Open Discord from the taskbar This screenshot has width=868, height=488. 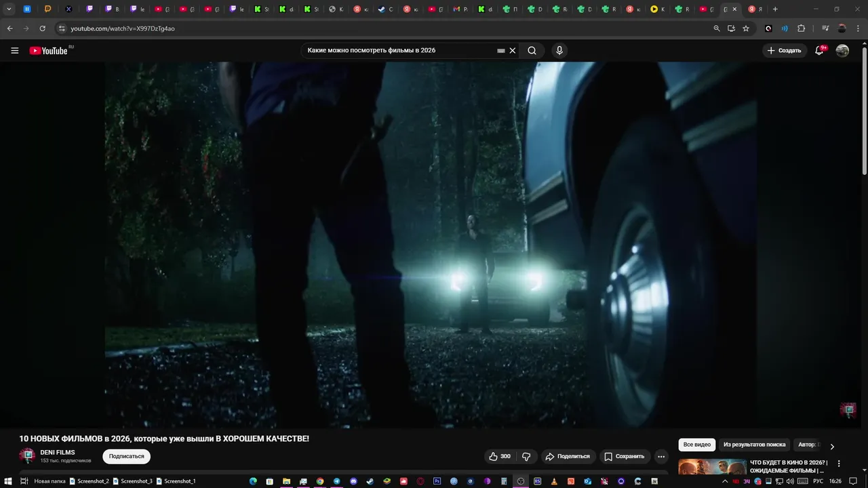353,481
